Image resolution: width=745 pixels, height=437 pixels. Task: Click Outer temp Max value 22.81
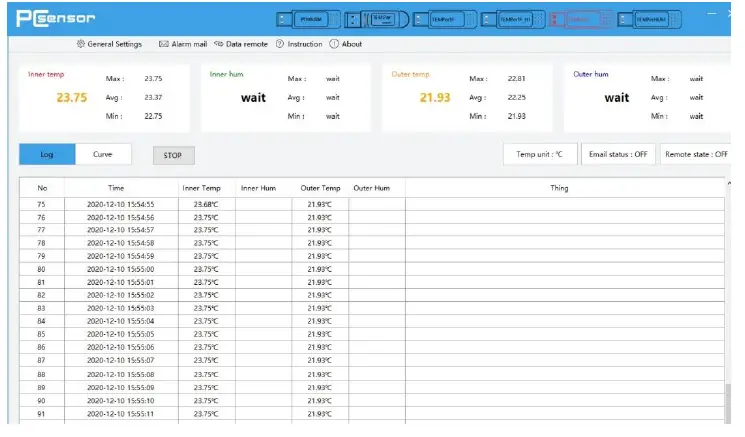[x=516, y=78]
